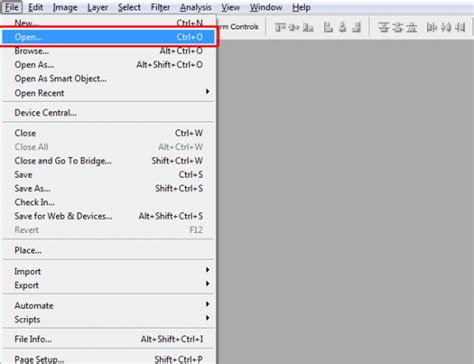Open the View menu

(x=231, y=7)
